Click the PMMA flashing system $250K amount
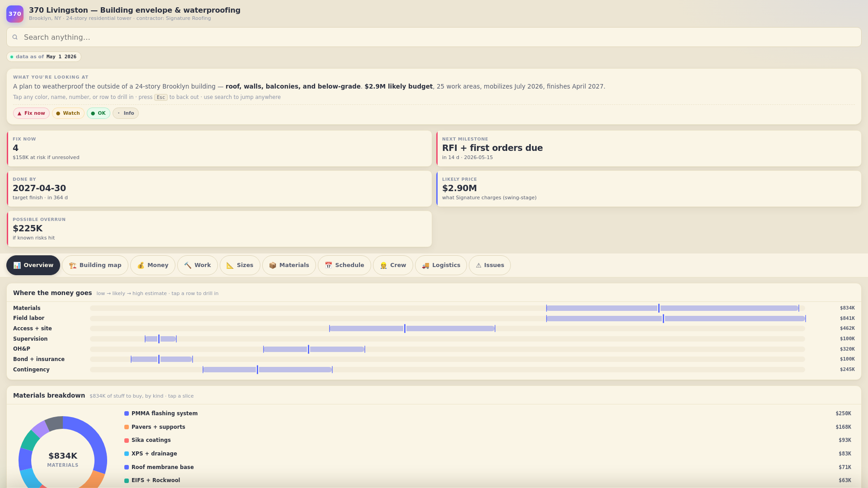This screenshot has width=868, height=488. click(x=843, y=413)
